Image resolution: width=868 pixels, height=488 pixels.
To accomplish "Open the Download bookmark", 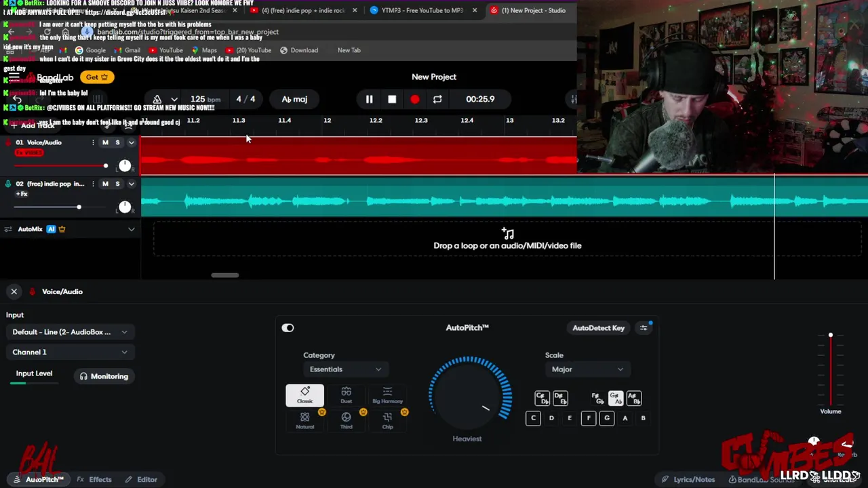I will point(299,50).
